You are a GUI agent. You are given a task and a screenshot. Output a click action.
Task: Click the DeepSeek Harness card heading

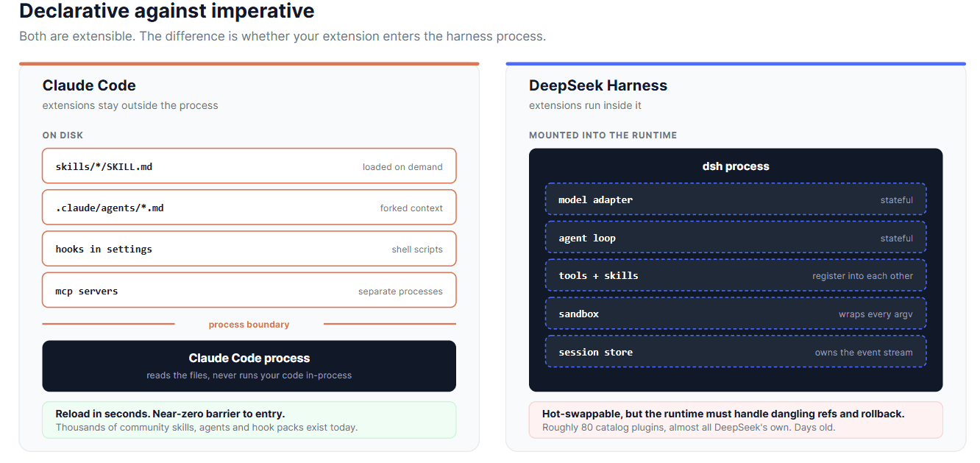point(598,85)
